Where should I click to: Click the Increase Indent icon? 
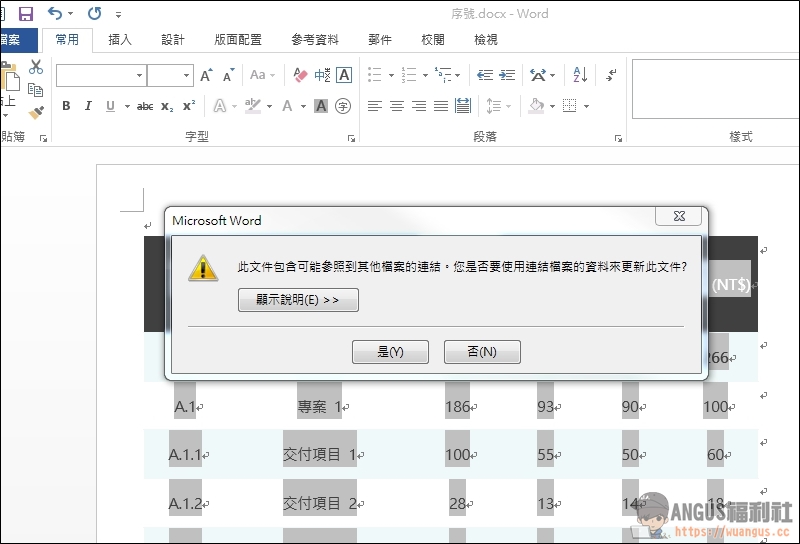point(508,75)
